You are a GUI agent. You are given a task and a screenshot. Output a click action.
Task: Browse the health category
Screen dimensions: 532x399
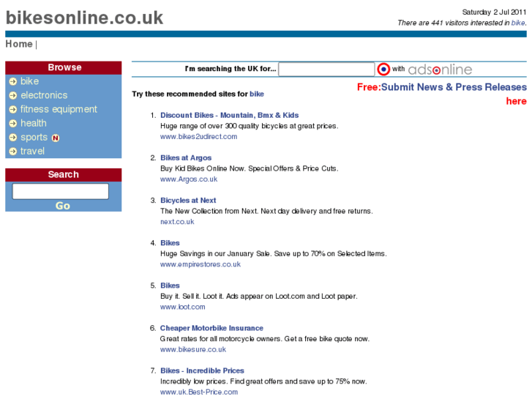(34, 123)
